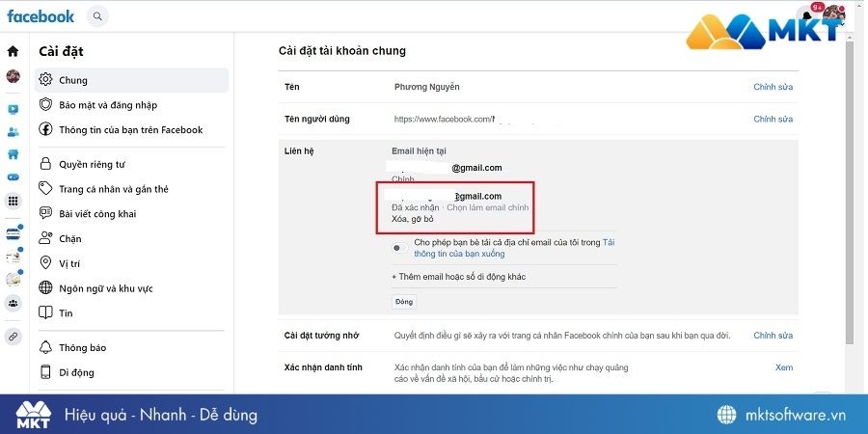Open the Groups icon in left rail
Screen dimensions: 868x434
(x=13, y=303)
